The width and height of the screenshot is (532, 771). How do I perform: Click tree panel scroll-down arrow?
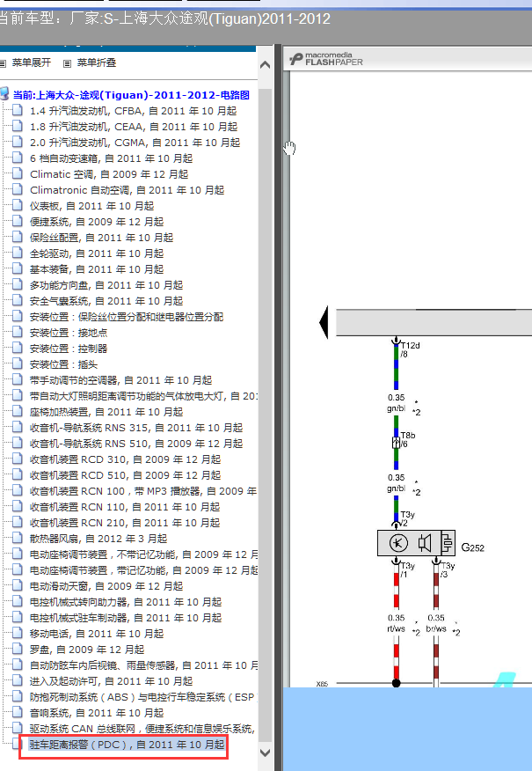pyautogui.click(x=265, y=753)
